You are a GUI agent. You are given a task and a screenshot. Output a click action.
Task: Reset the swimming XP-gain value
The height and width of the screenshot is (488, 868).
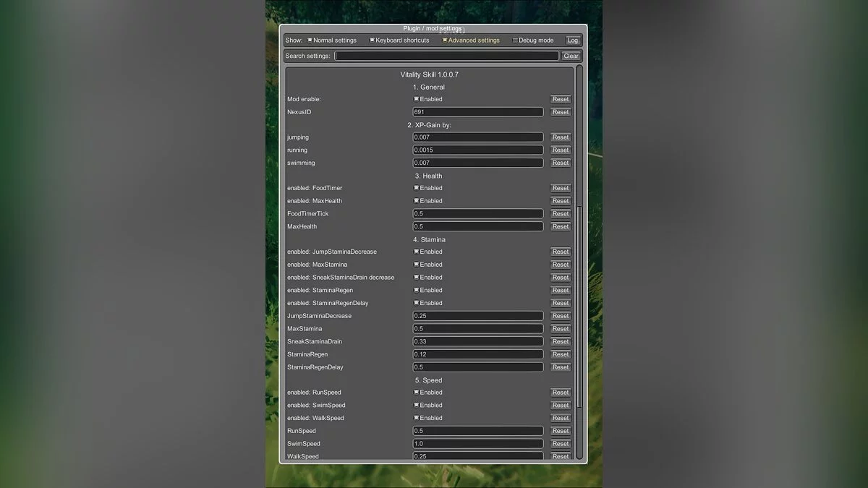click(560, 163)
